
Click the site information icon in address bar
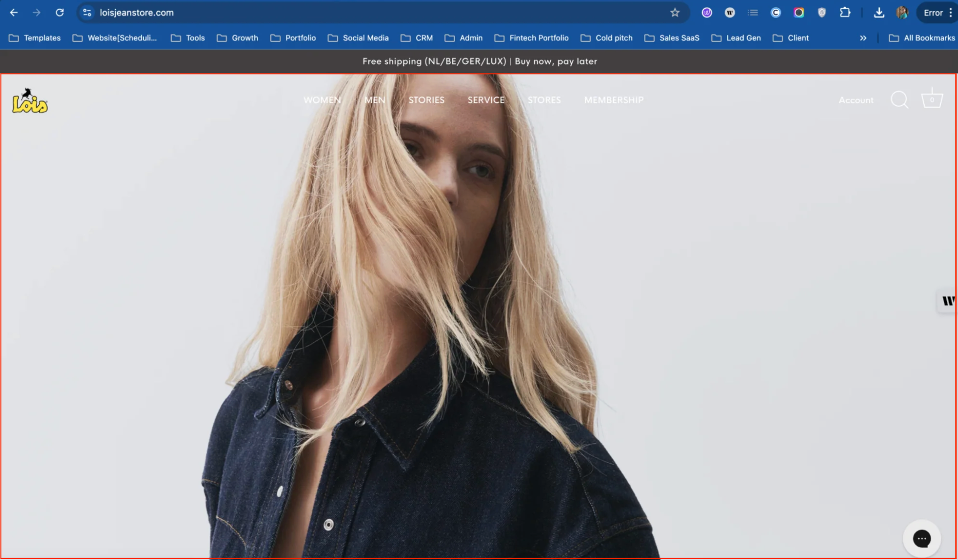87,13
